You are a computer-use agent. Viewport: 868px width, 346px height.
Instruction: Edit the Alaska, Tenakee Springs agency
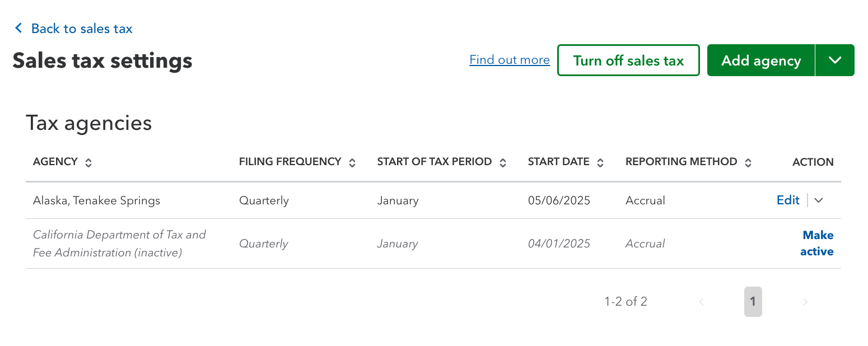pos(788,200)
